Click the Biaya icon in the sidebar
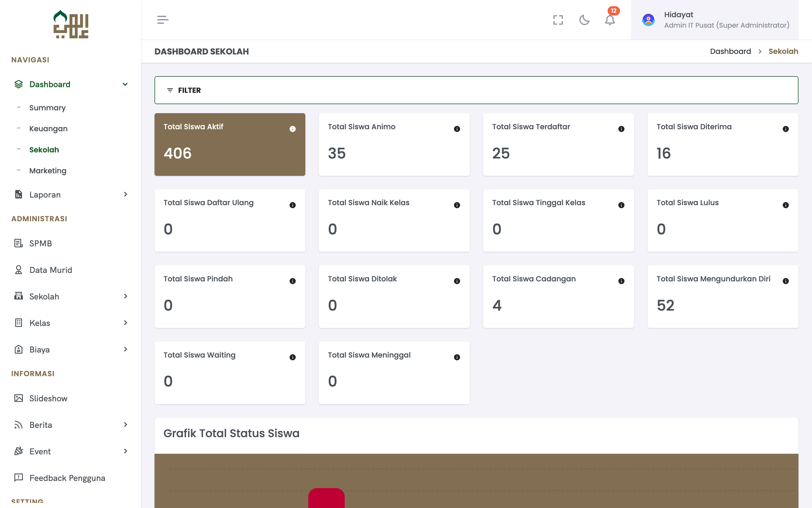The height and width of the screenshot is (508, 812). pos(18,349)
